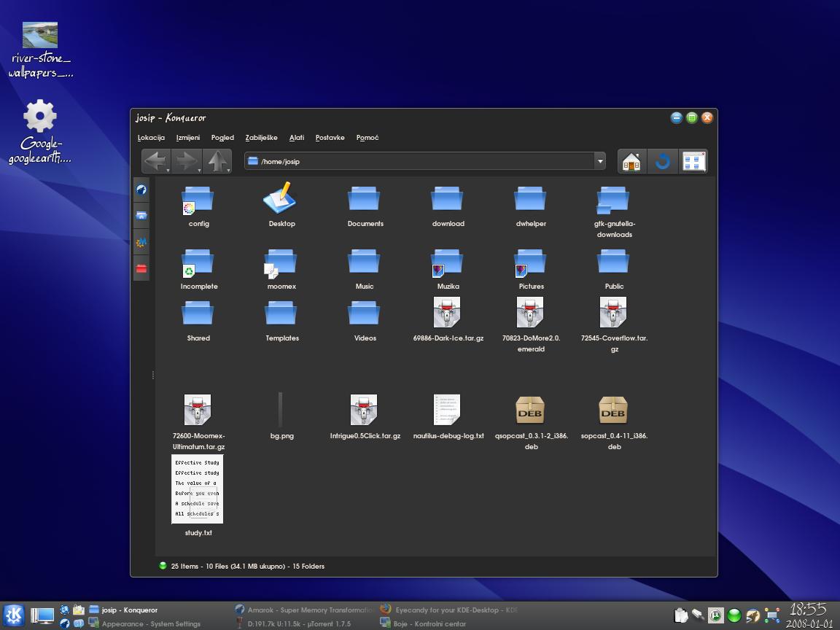Open the Pomoć menu

pyautogui.click(x=367, y=138)
